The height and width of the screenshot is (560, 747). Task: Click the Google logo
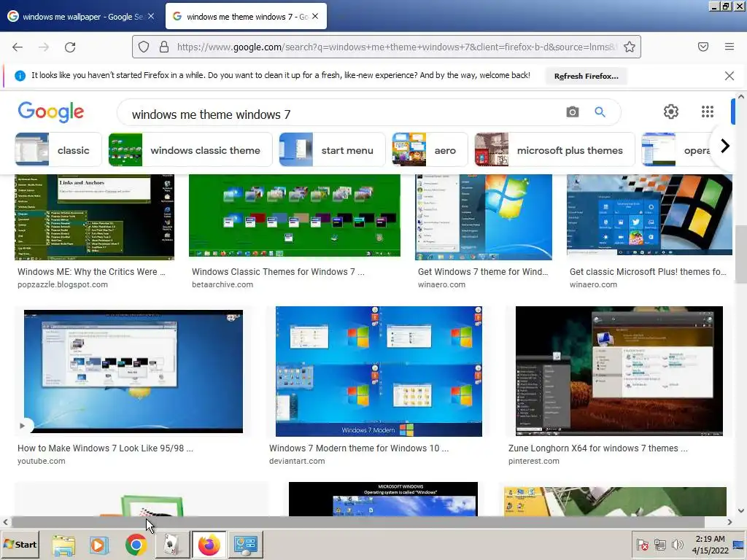51,112
